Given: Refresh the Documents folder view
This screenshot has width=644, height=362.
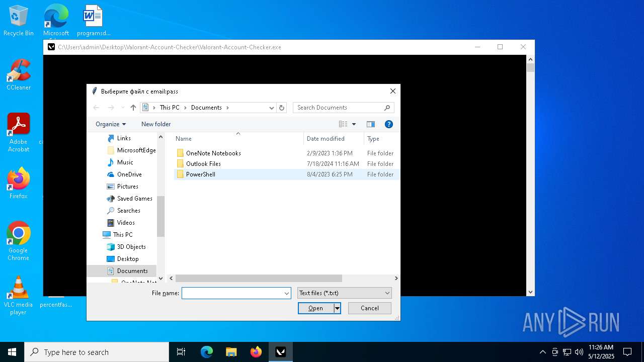Looking at the screenshot, I should point(282,108).
